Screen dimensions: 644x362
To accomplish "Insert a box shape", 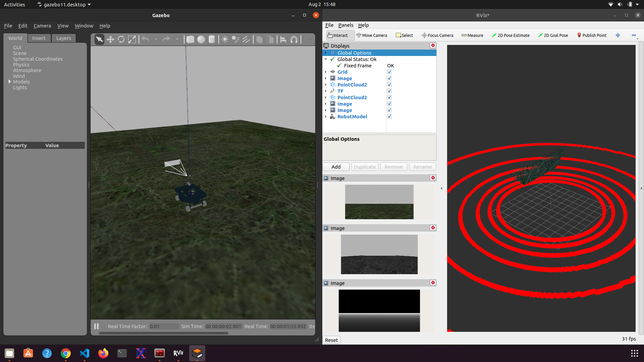I will pos(190,40).
